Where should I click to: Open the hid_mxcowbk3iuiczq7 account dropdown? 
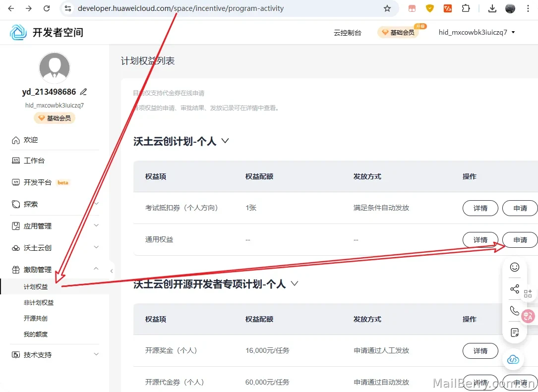[x=477, y=32]
